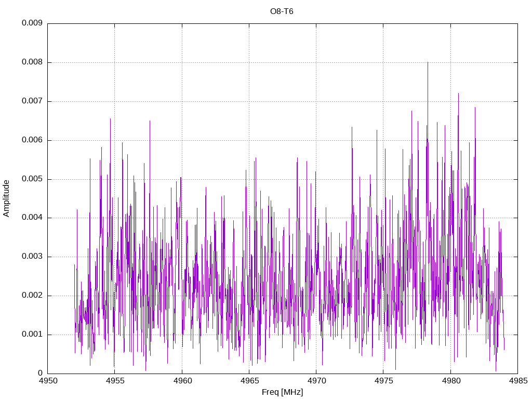Click the 0.008 y-axis tick label
The height and width of the screenshot is (399, 532).
(x=32, y=62)
